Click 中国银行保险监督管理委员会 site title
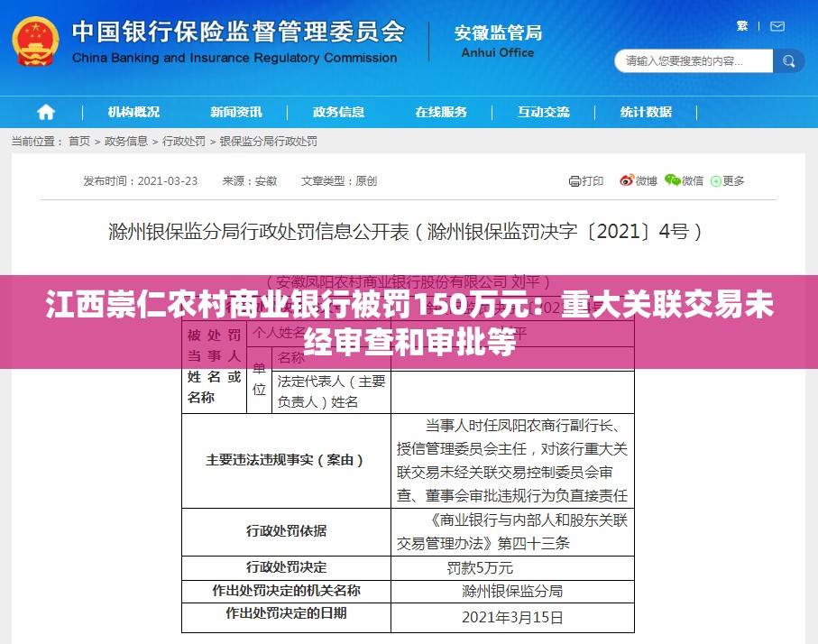 click(238, 32)
